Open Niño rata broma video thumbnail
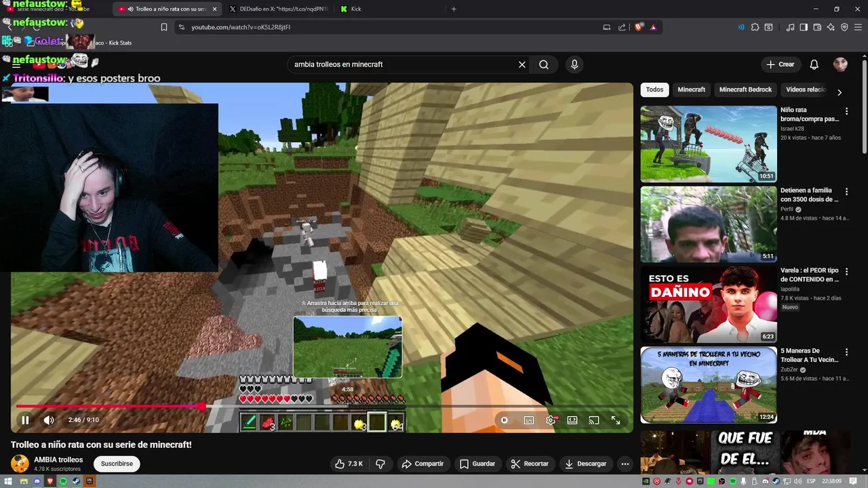This screenshot has width=868, height=488. click(x=709, y=144)
